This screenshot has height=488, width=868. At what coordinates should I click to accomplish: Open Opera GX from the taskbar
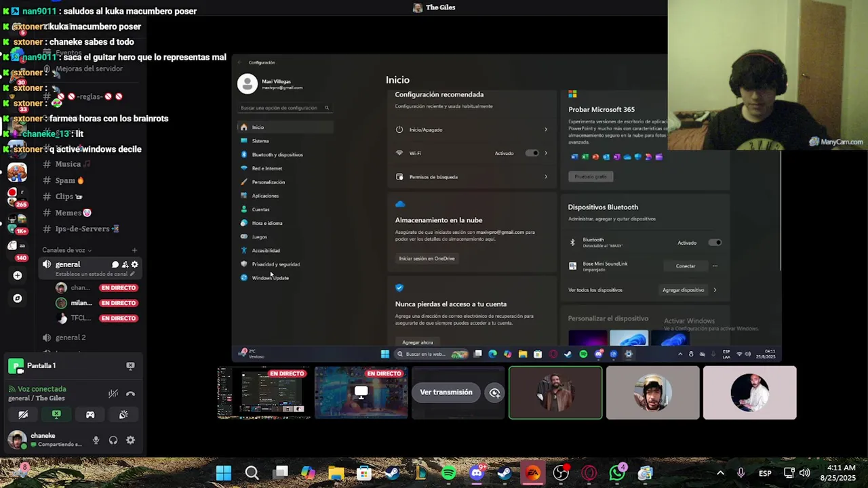point(589,473)
